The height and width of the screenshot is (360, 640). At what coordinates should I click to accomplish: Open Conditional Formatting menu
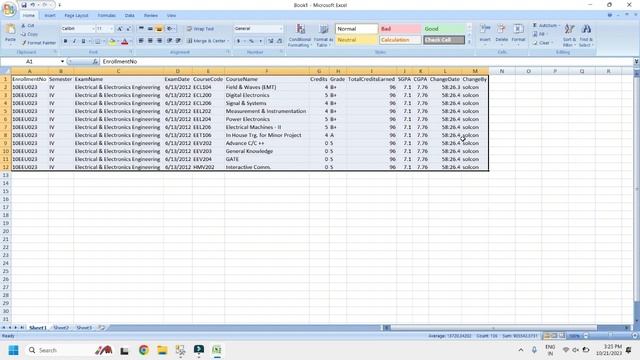[x=300, y=35]
